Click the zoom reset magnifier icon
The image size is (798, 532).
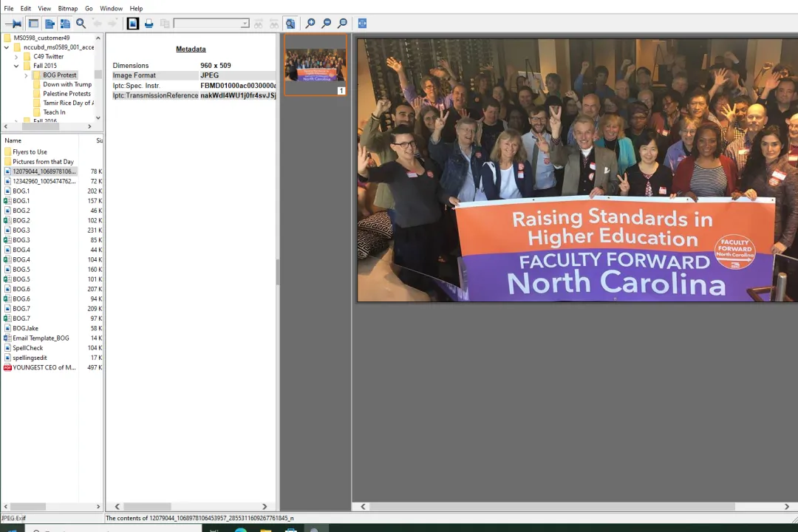[343, 24]
